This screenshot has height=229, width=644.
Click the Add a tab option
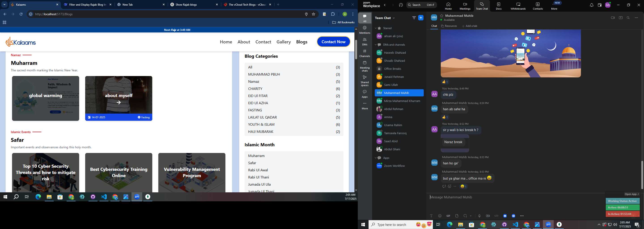pyautogui.click(x=470, y=26)
